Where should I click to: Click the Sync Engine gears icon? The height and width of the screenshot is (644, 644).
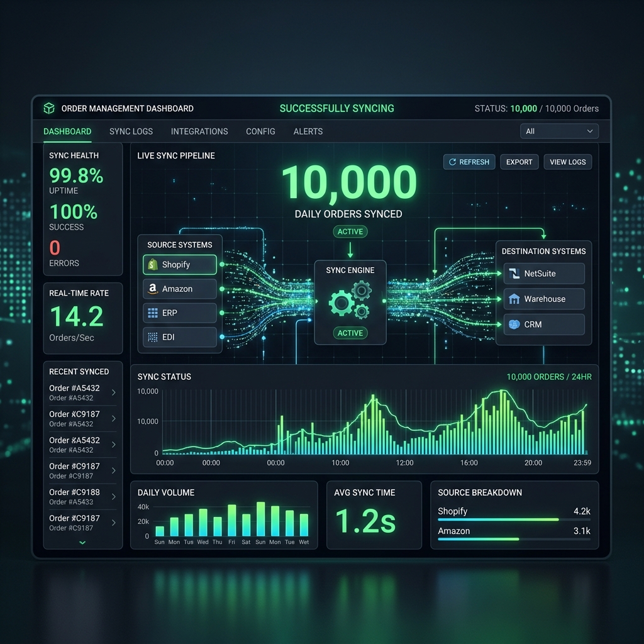click(x=350, y=299)
